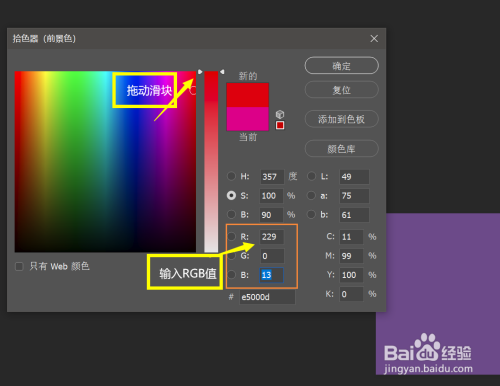
Task: Click in the large color field
Action: tap(105, 161)
